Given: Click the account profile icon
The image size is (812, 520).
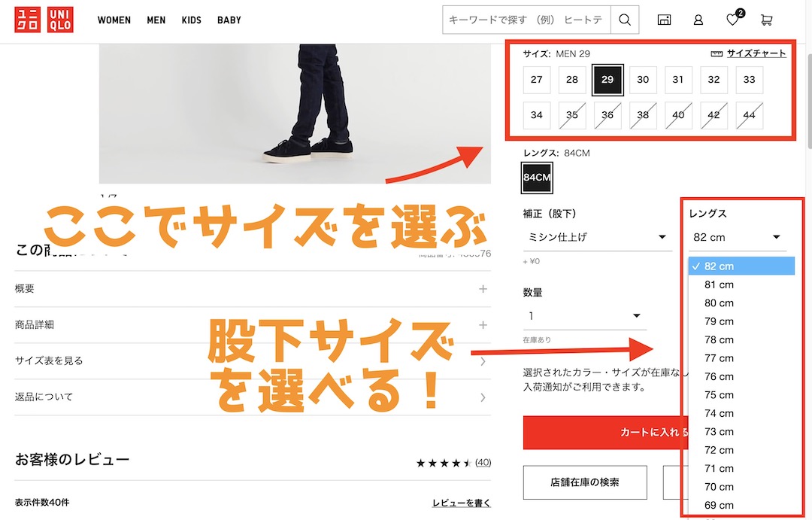Looking at the screenshot, I should (x=698, y=20).
